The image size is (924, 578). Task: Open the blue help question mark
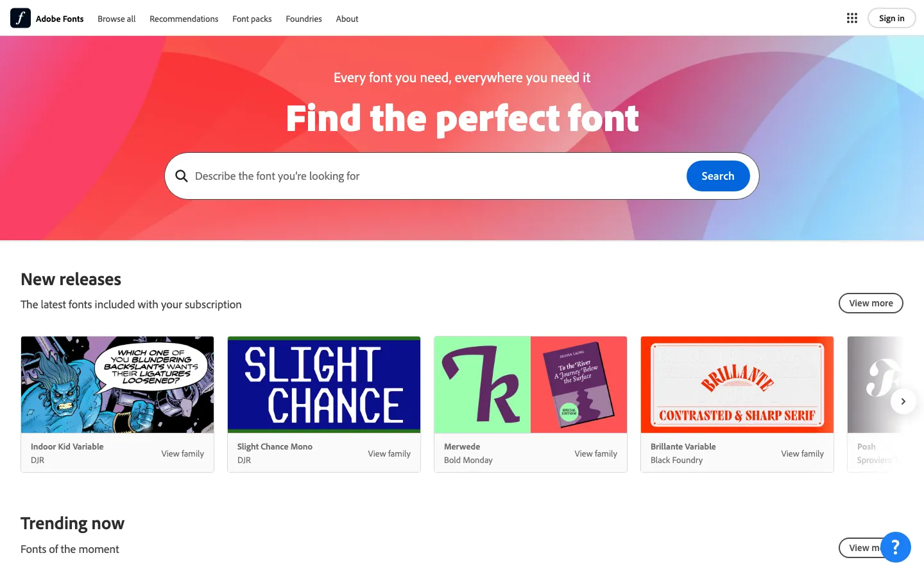(895, 547)
